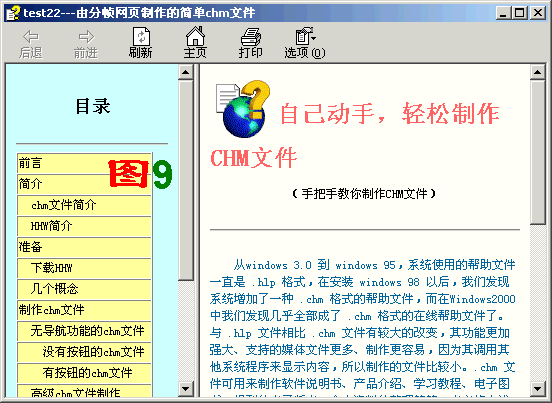This screenshot has width=552, height=403.
Task: Select 制作chm文件 in contents
Action: 84,310
